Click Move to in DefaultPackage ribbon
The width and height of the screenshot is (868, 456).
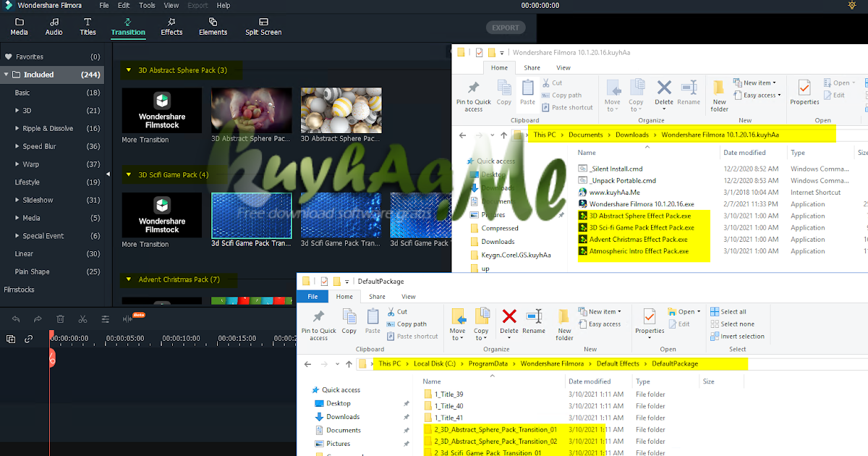click(x=458, y=324)
